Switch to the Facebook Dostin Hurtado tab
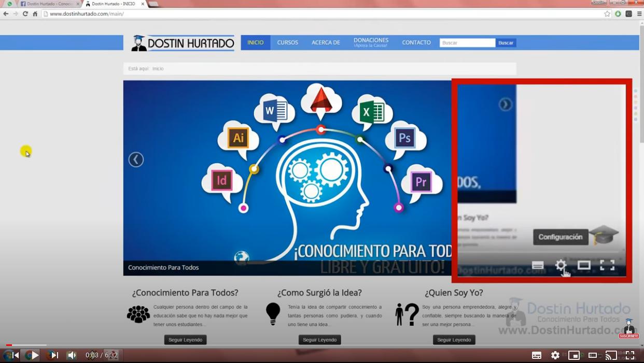Image resolution: width=644 pixels, height=363 pixels. click(x=49, y=4)
